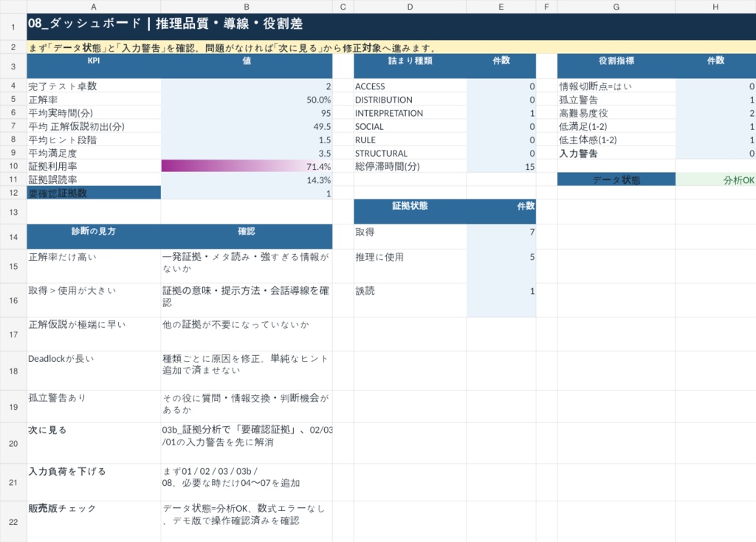Click the 完了テスト卓数 label cell

tap(94, 86)
